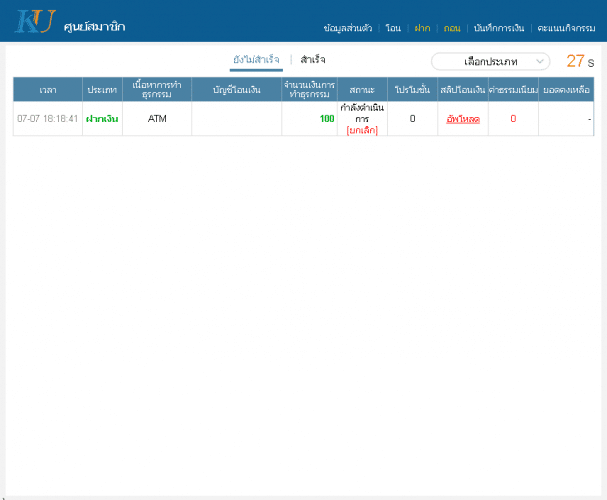Click the KU logo in the header

point(32,21)
